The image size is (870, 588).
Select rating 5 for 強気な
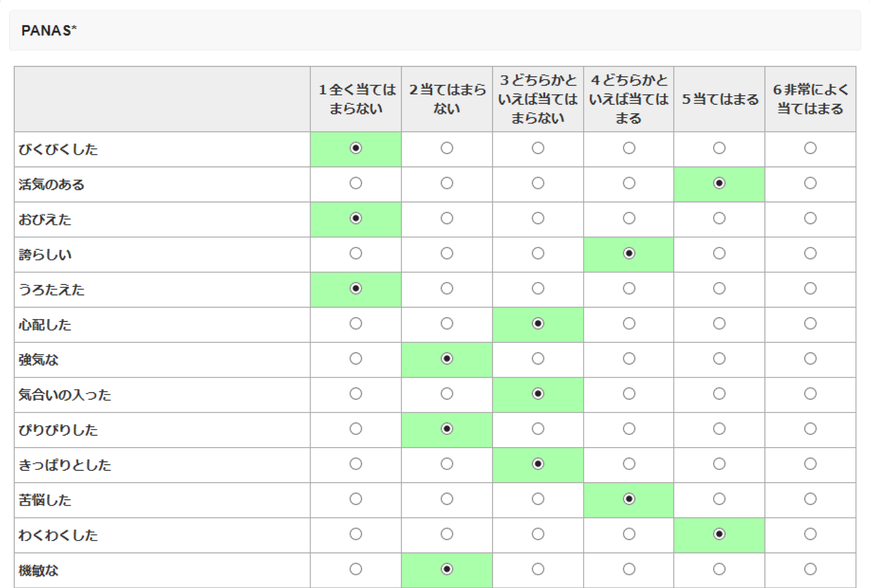719,358
